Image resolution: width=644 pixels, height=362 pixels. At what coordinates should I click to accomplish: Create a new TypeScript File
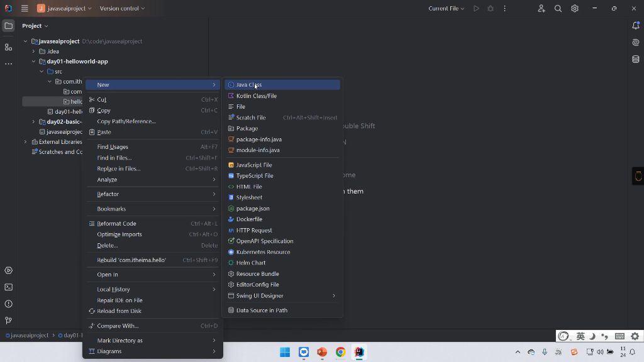(x=282, y=176)
